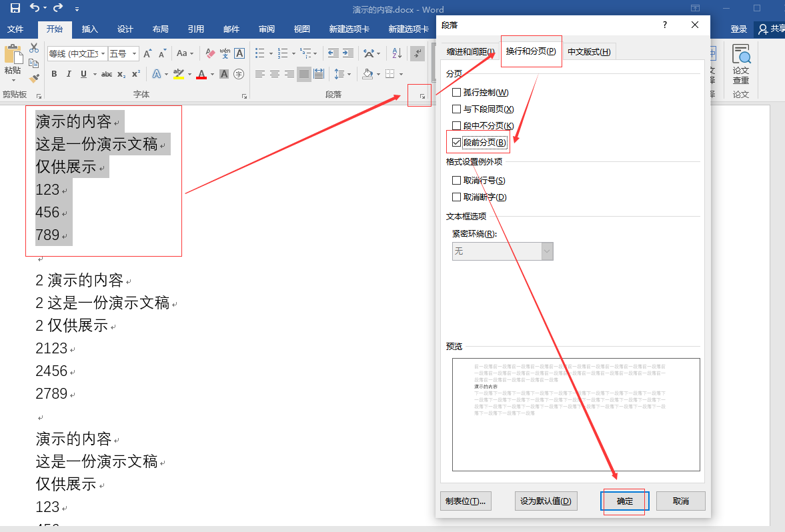This screenshot has width=785, height=532.
Task: Switch to the 缩进和间距 dialog tab
Action: 470,51
